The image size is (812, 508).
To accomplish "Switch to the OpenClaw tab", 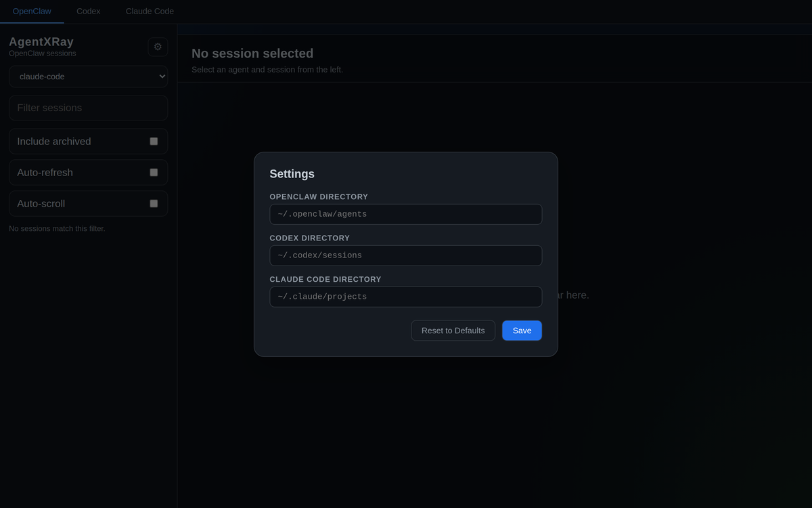I will click(32, 12).
